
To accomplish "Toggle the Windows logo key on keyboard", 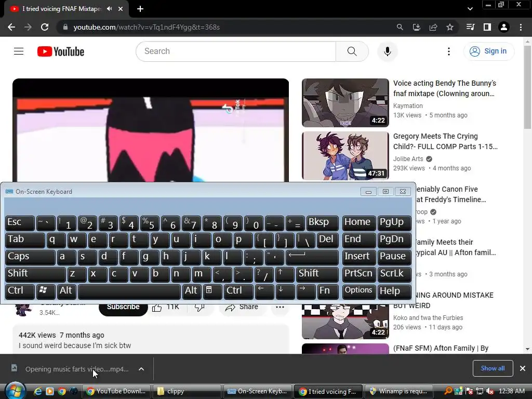I will point(46,291).
